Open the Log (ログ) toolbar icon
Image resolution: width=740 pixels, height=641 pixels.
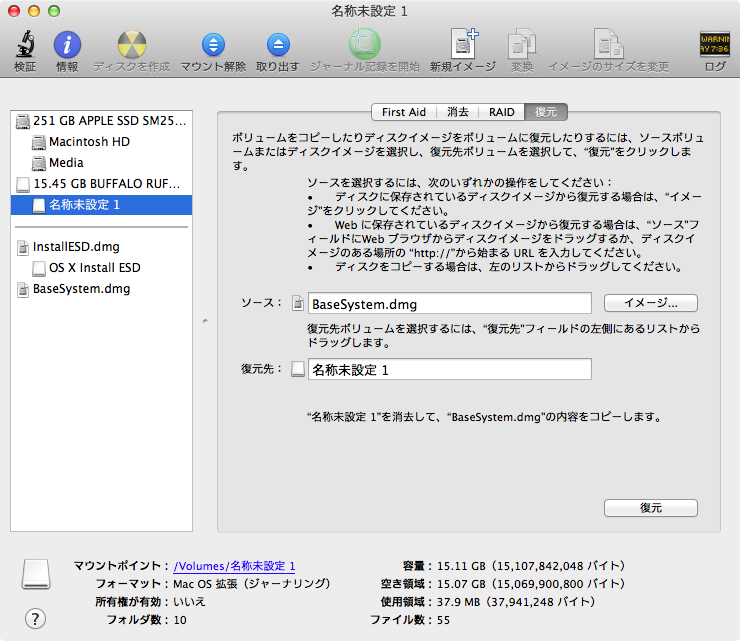click(715, 44)
